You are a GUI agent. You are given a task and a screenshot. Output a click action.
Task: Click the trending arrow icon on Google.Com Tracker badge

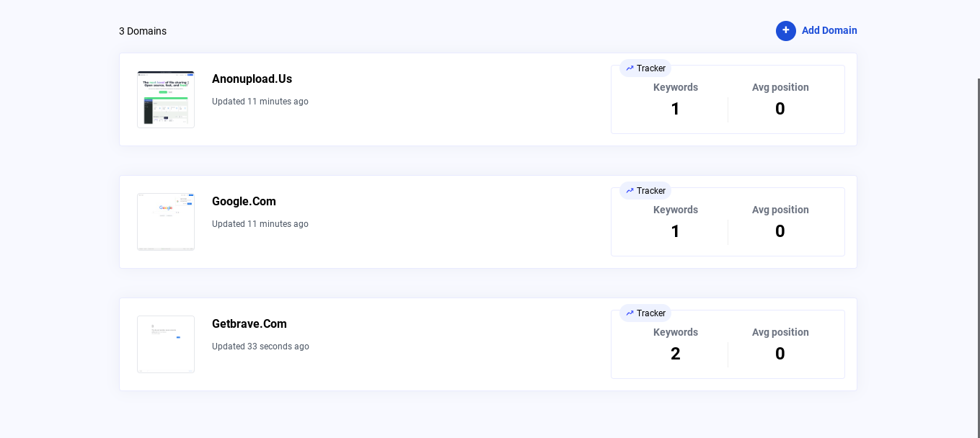coord(628,191)
